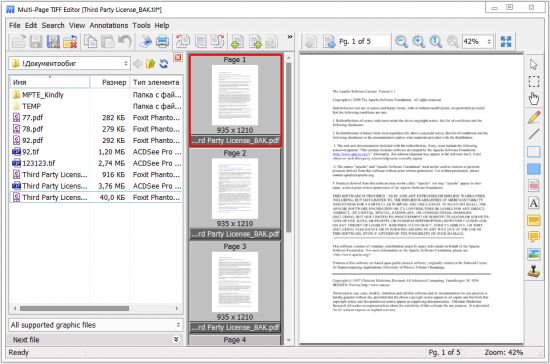Close the file browser panel with red X

(178, 58)
